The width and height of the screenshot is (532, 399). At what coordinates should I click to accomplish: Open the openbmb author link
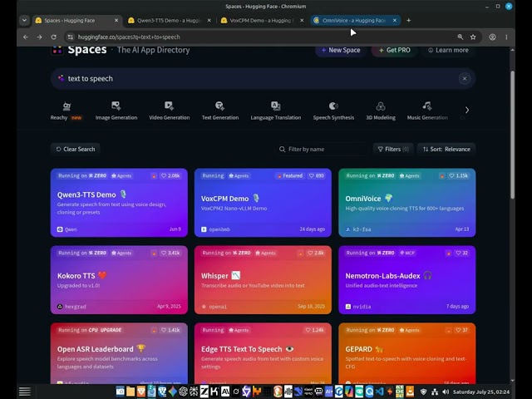pos(216,229)
